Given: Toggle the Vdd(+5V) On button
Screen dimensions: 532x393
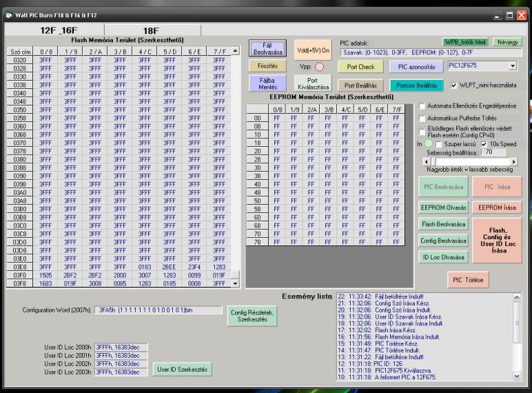Looking at the screenshot, I should coord(313,50).
